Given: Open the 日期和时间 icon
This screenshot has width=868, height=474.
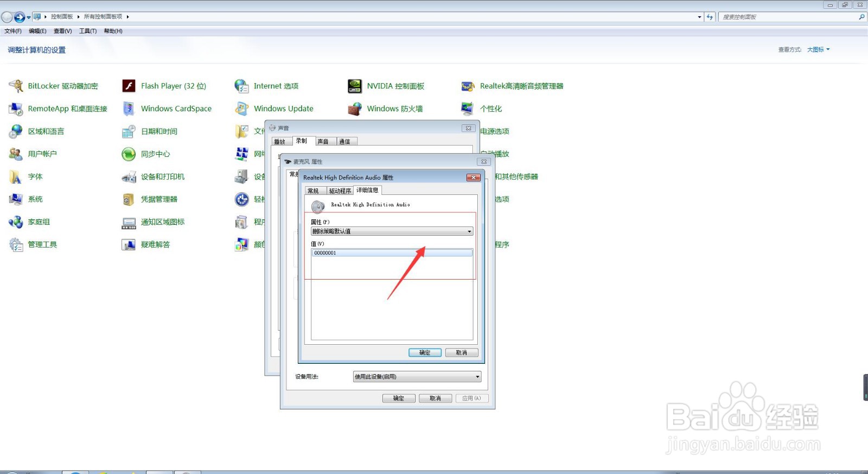Looking at the screenshot, I should [x=129, y=131].
